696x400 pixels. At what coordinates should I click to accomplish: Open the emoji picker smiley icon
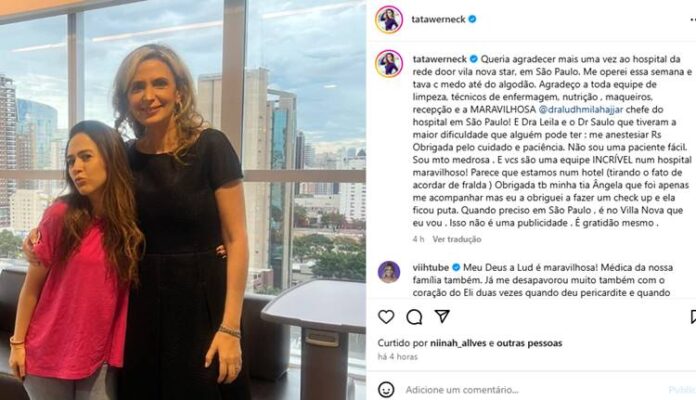pos(386,390)
